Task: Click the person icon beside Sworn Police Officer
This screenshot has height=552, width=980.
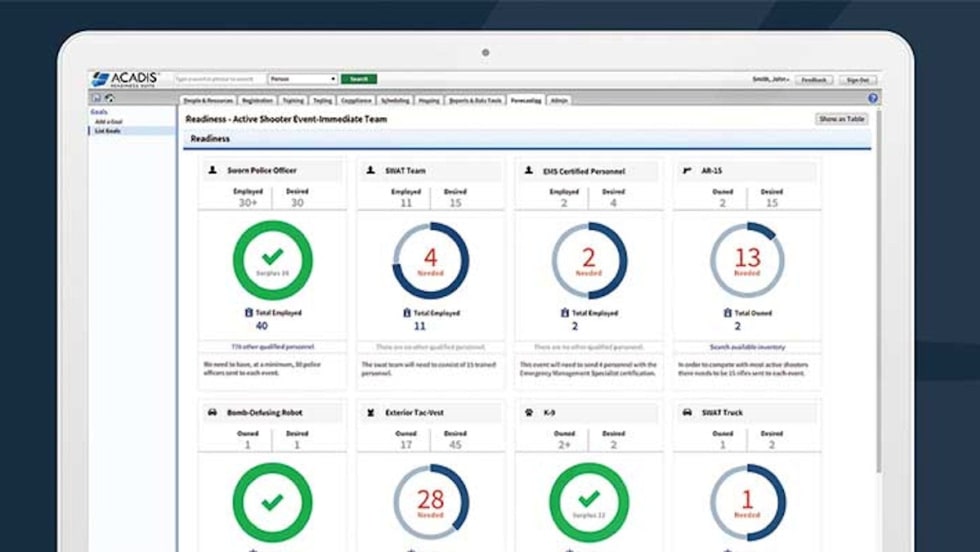Action: point(213,171)
